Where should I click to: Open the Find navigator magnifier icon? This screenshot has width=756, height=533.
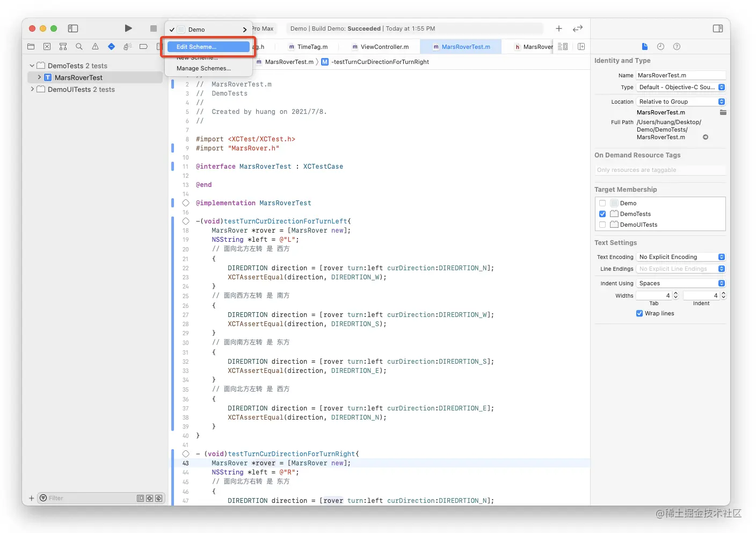[x=79, y=47]
